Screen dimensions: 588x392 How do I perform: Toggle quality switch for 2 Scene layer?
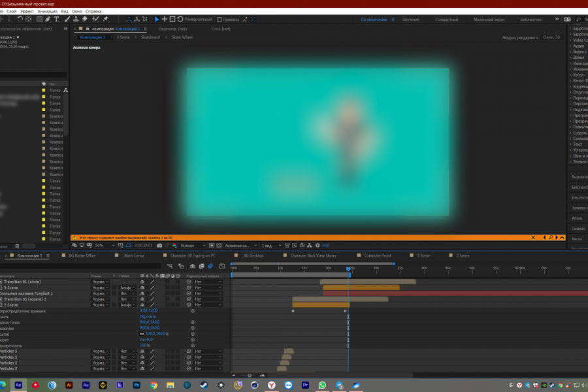tap(152, 305)
